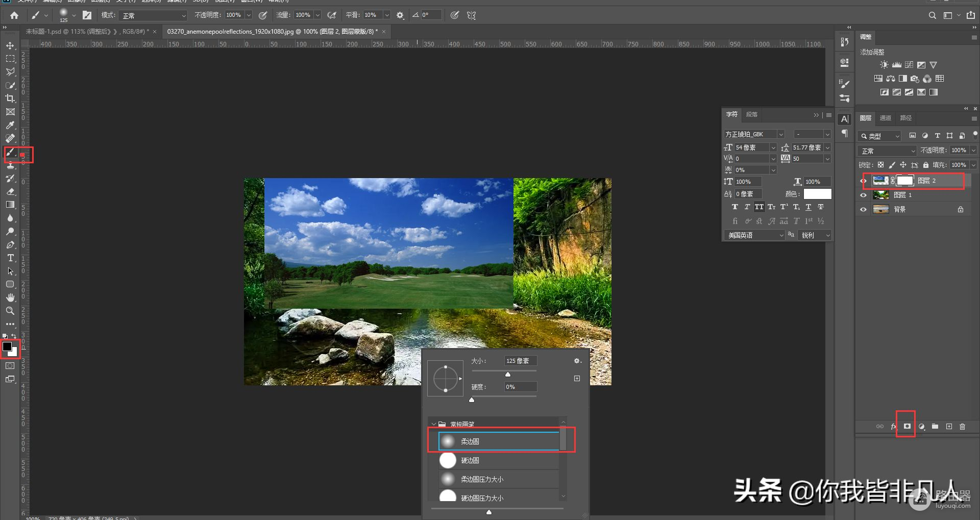Collapse the 常规画笔 brush folder
980x520 pixels.
(433, 424)
